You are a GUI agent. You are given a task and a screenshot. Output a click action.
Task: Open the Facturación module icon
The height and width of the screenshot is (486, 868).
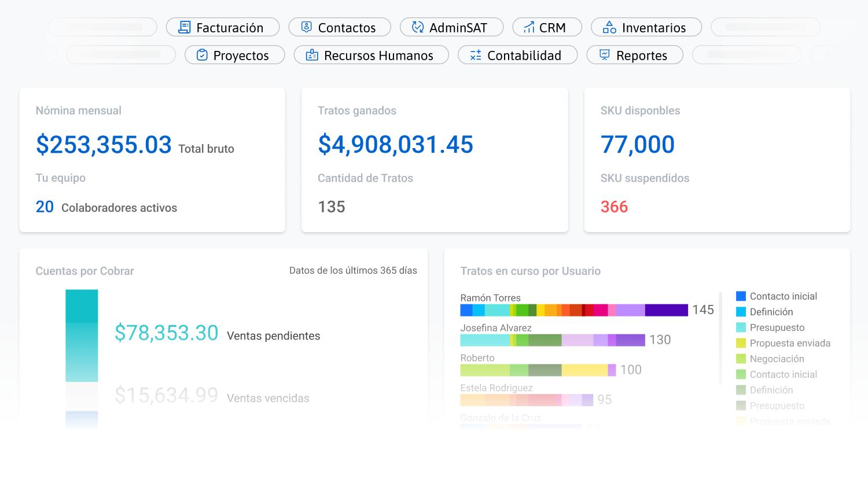(185, 27)
